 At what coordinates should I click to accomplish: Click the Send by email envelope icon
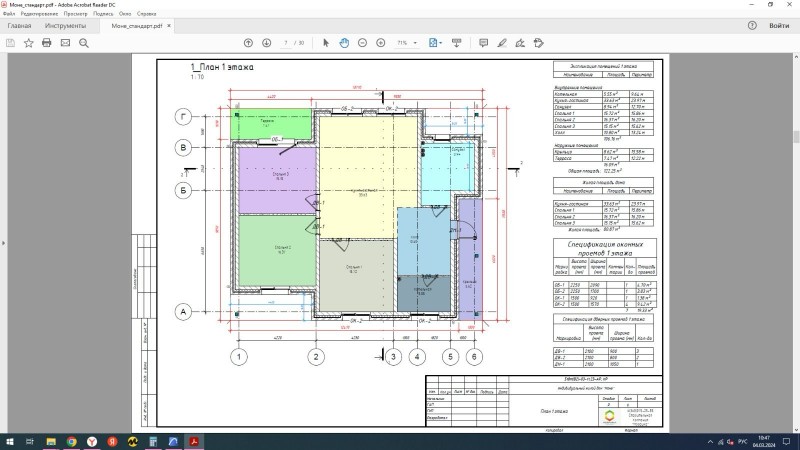tap(65, 43)
